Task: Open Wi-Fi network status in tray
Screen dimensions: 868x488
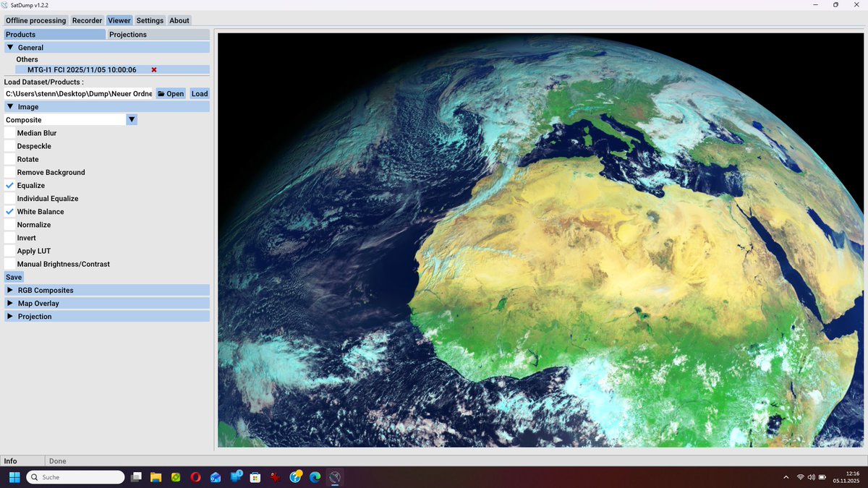Action: pyautogui.click(x=800, y=477)
